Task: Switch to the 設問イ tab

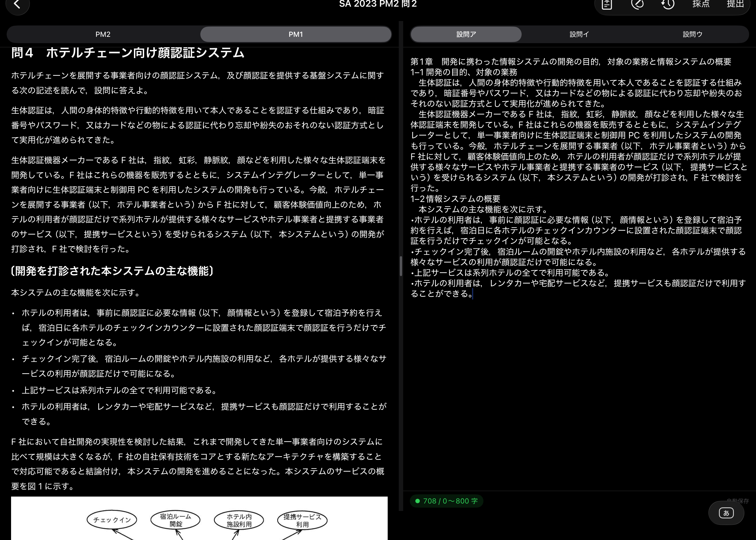Action: tap(579, 34)
